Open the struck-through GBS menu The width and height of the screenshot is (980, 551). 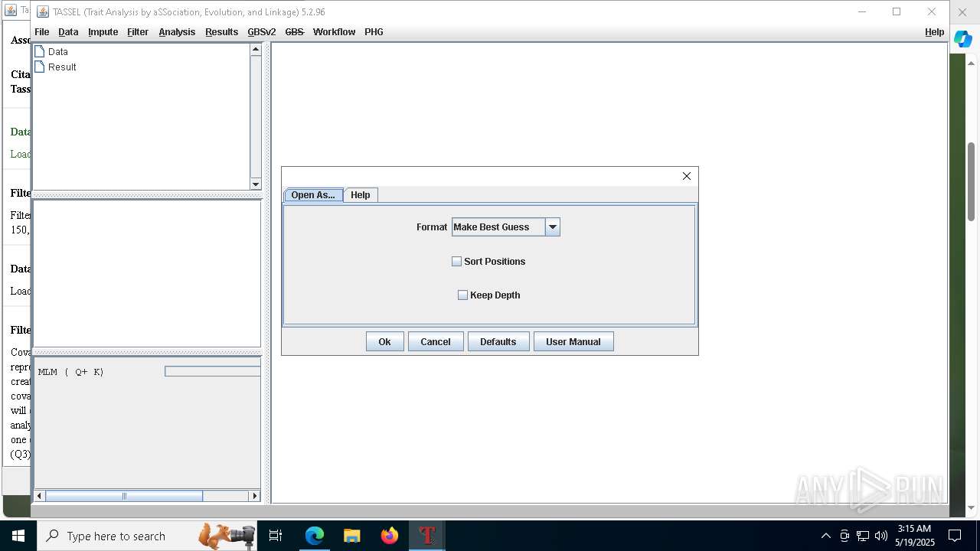click(x=295, y=31)
